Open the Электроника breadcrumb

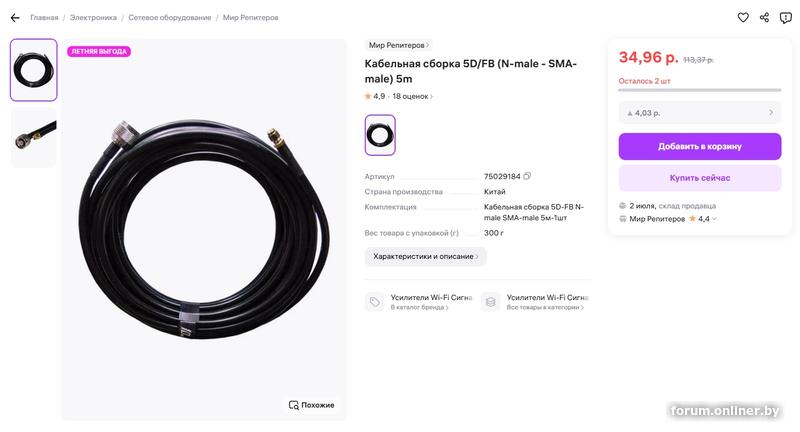(93, 17)
